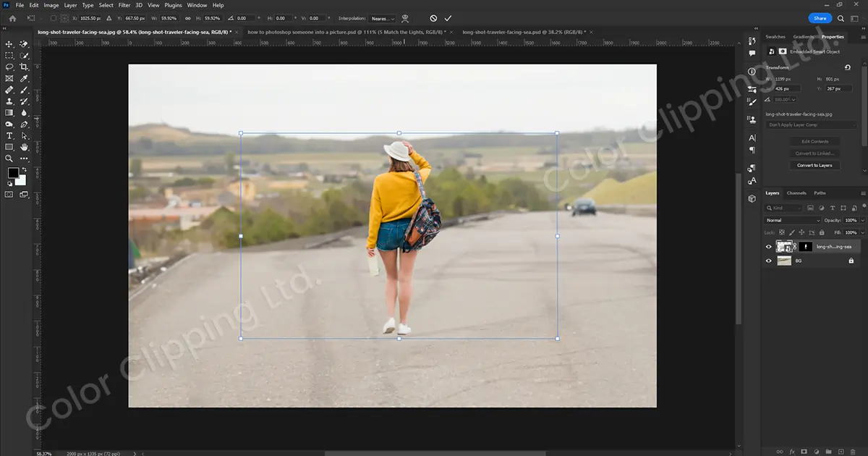Toggle Quick Mask mode
Screen dimensions: 868x456
click(x=9, y=194)
